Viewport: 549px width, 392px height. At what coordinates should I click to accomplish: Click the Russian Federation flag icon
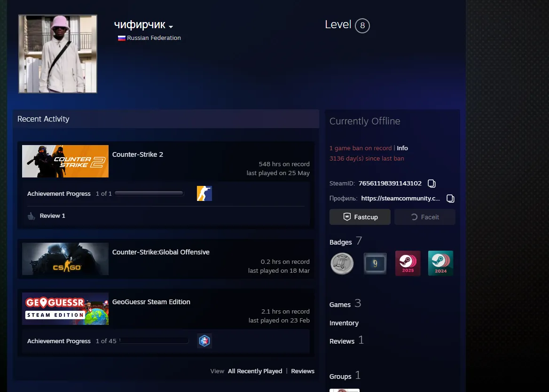121,38
